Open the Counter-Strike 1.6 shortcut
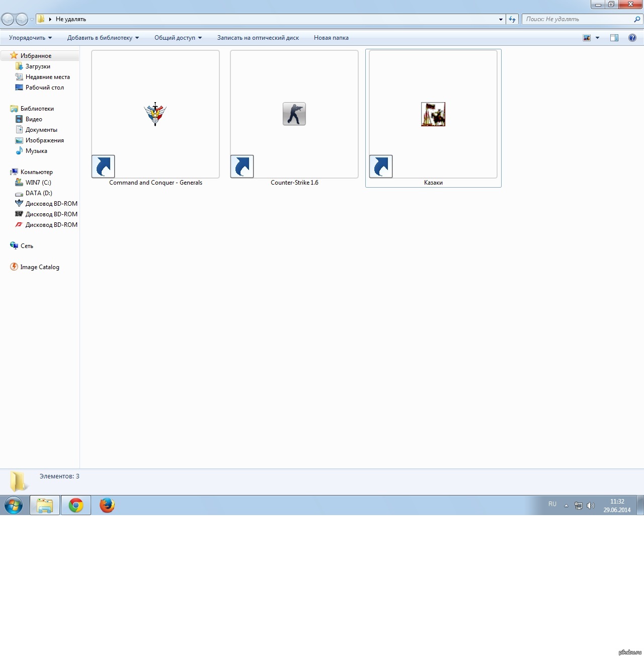644x658 pixels. pyautogui.click(x=294, y=115)
